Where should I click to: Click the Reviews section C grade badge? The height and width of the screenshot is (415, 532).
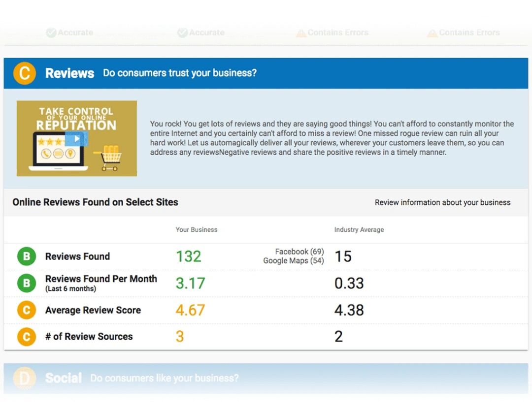pyautogui.click(x=24, y=73)
